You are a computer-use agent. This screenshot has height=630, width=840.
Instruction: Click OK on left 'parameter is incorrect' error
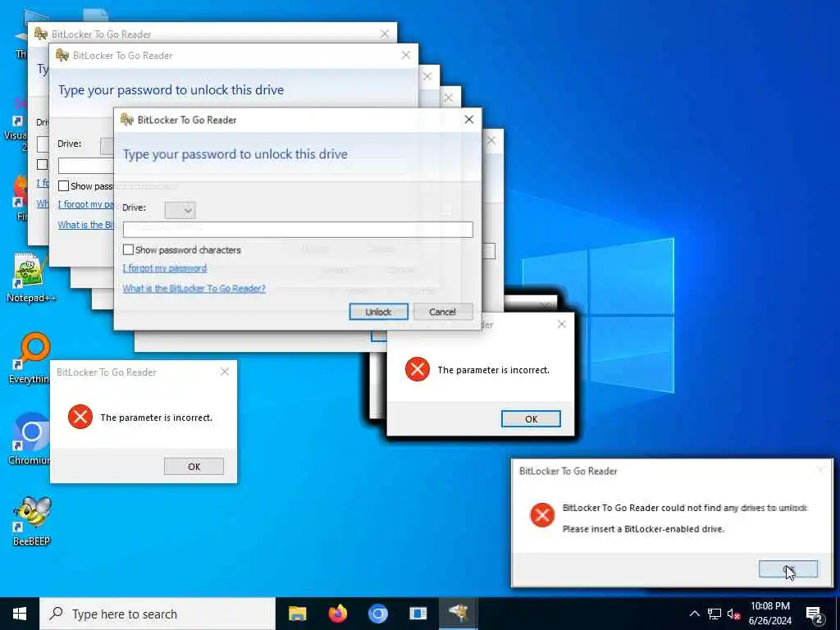coord(194,467)
